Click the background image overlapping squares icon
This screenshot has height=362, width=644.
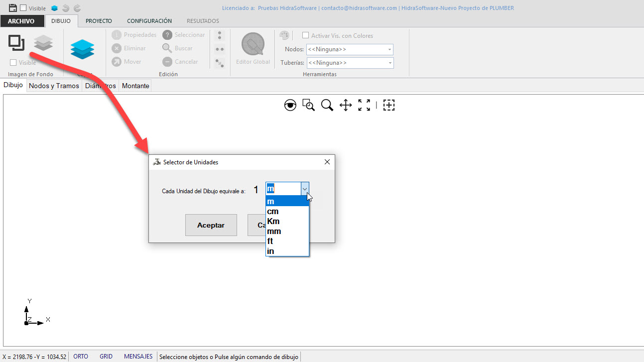point(16,43)
